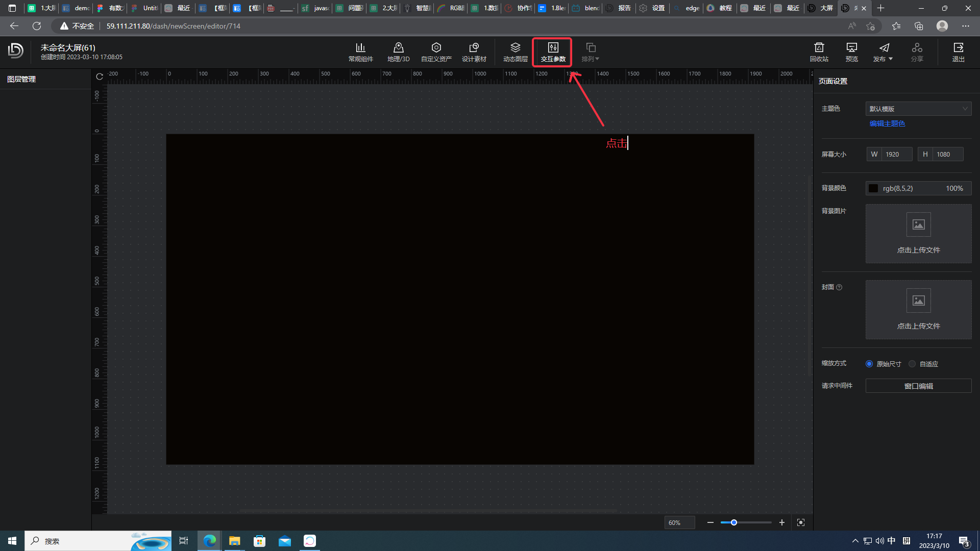980x551 pixels.
Task: Switch to the 设置 browser tab
Action: [x=652, y=8]
